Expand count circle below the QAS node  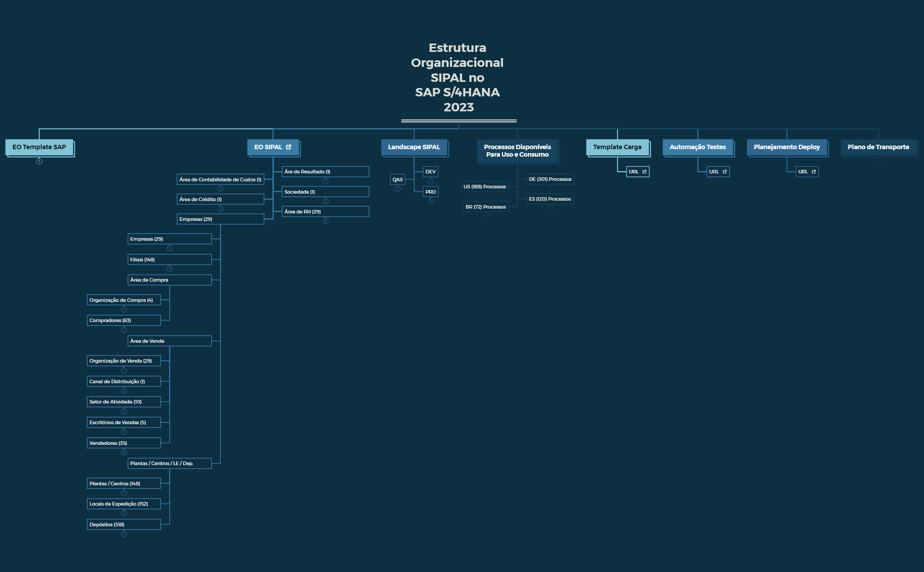[x=398, y=189]
